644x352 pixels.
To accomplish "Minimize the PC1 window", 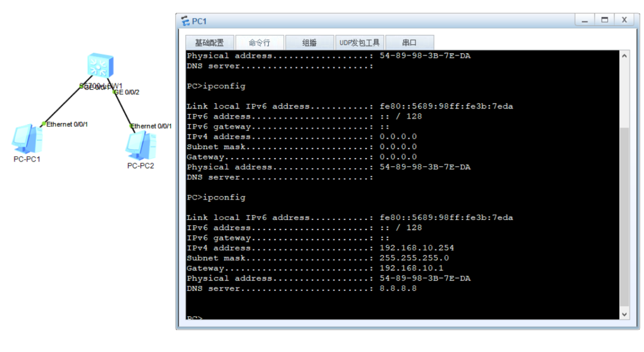I will pyautogui.click(x=585, y=20).
